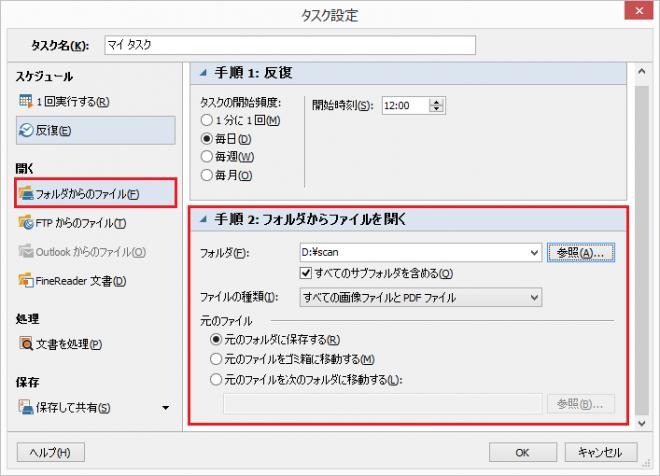Viewport: 660px width, 476px height.
Task: Select 毎日 frequency radio button
Action: 207,138
